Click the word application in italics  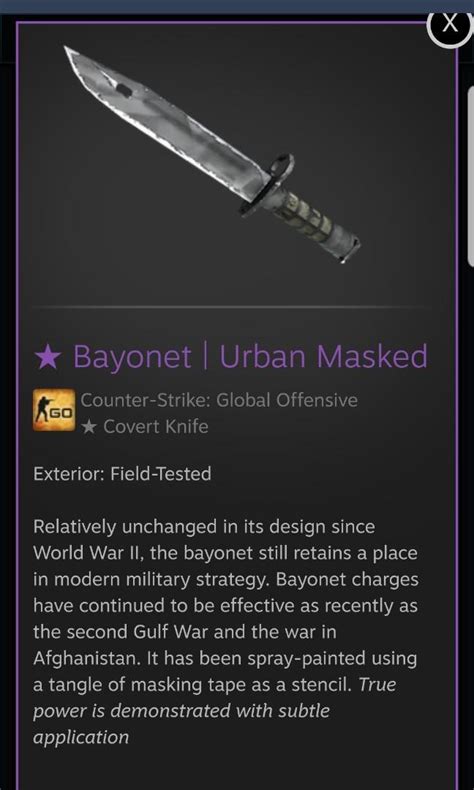click(x=81, y=738)
